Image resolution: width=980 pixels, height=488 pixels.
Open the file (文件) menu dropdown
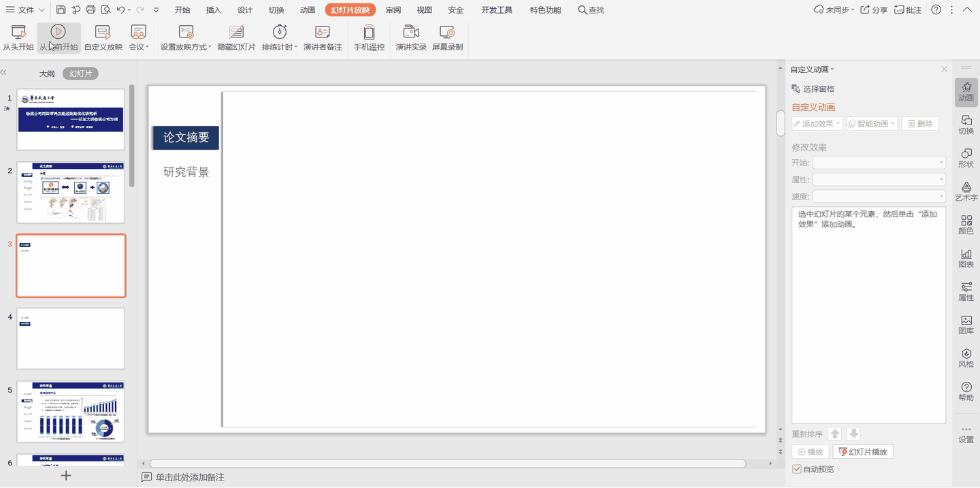pos(26,10)
